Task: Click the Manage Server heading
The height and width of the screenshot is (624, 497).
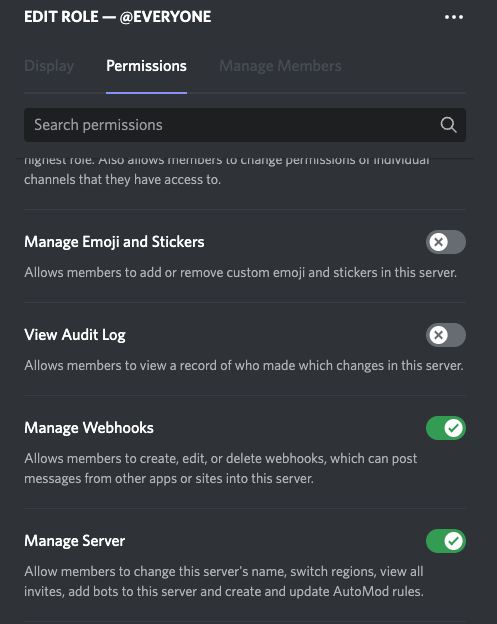Action: coord(74,541)
